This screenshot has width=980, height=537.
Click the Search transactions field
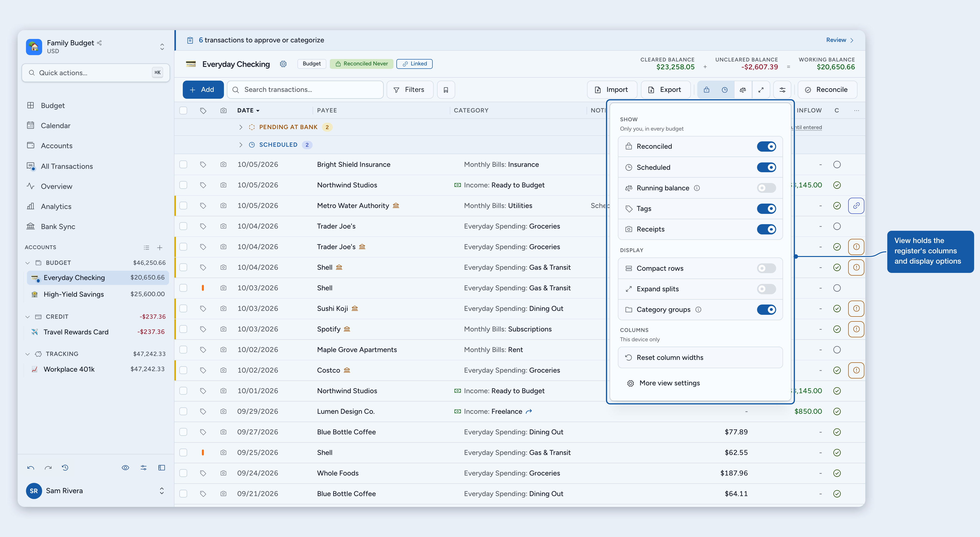[305, 90]
